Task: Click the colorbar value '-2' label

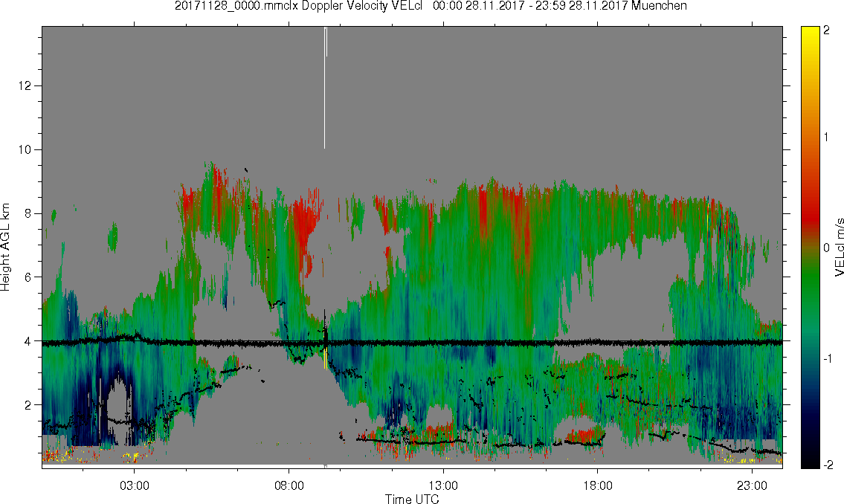Action: click(x=828, y=465)
